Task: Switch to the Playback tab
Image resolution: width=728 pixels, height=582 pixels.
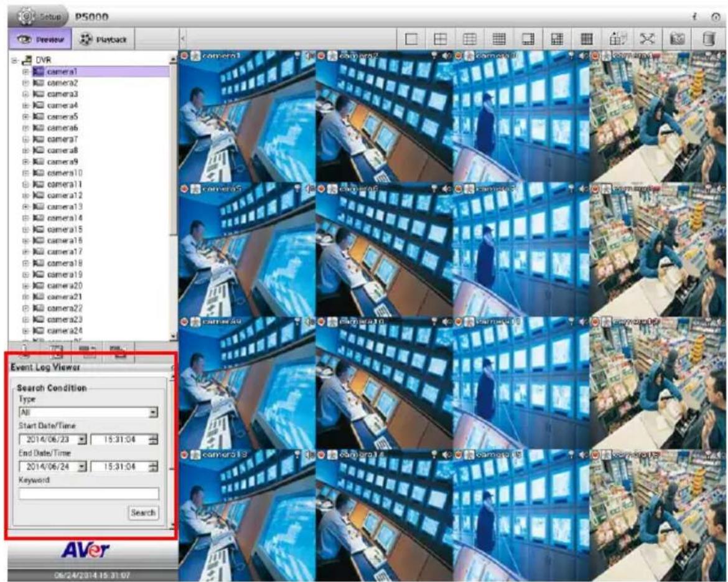Action: pyautogui.click(x=103, y=39)
